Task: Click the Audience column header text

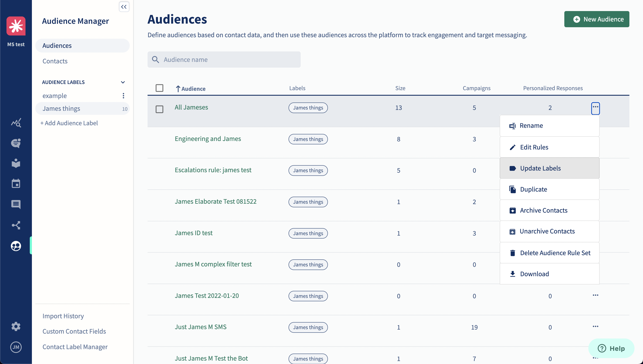Action: click(193, 89)
